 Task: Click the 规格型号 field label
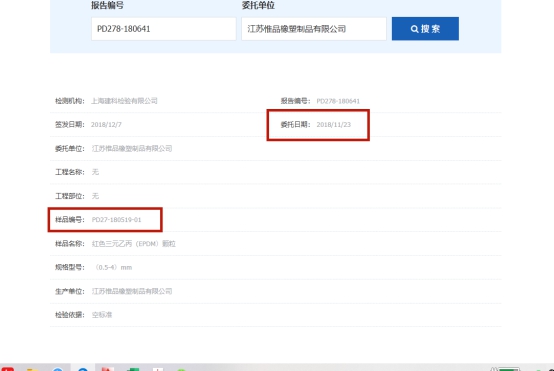(70, 267)
